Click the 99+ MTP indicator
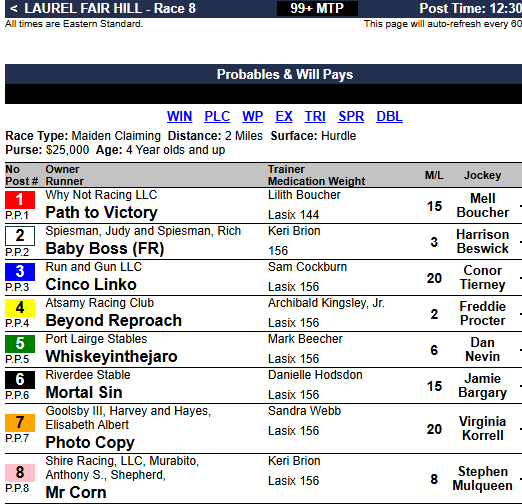Viewport: 522px width, 504px height. click(x=317, y=8)
